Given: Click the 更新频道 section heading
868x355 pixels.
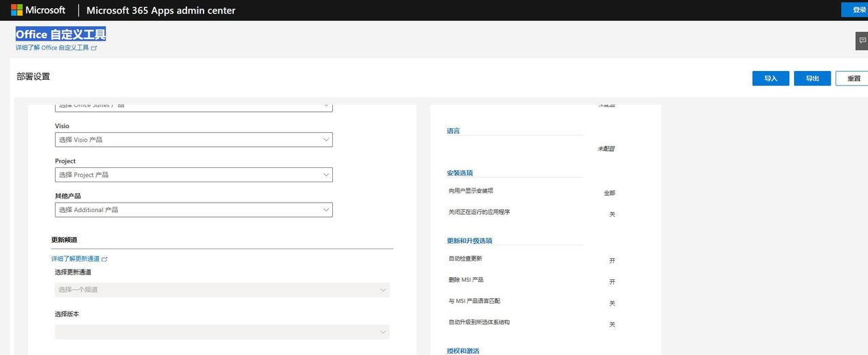Looking at the screenshot, I should click(x=64, y=240).
